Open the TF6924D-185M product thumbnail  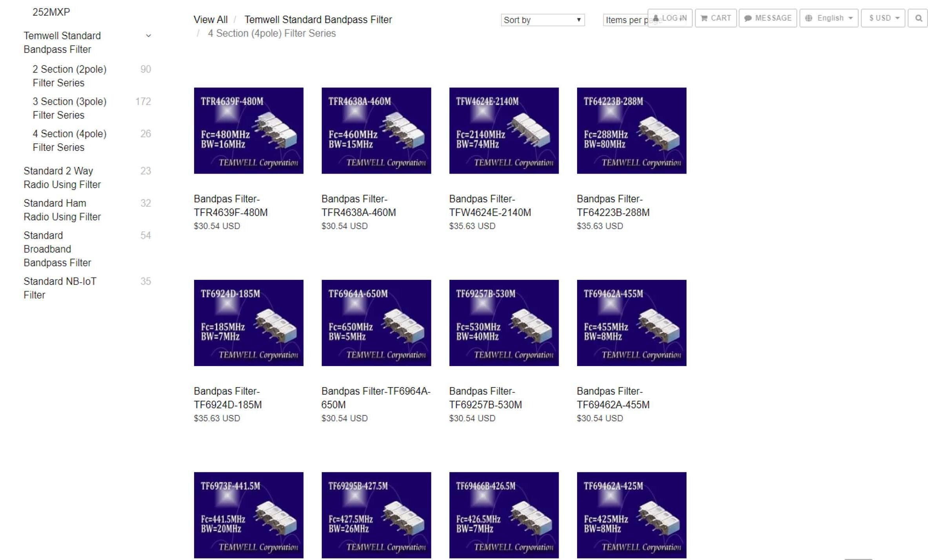coord(249,323)
